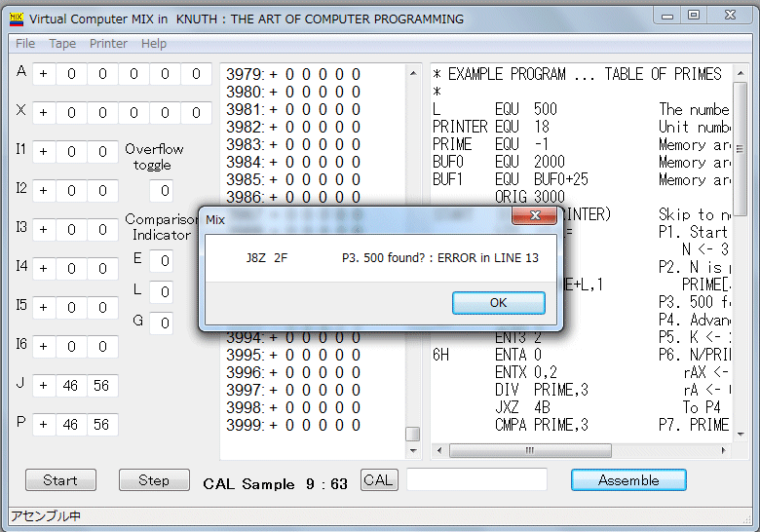The image size is (760, 532).
Task: Click the first byte field of register I5
Action: tap(71, 308)
